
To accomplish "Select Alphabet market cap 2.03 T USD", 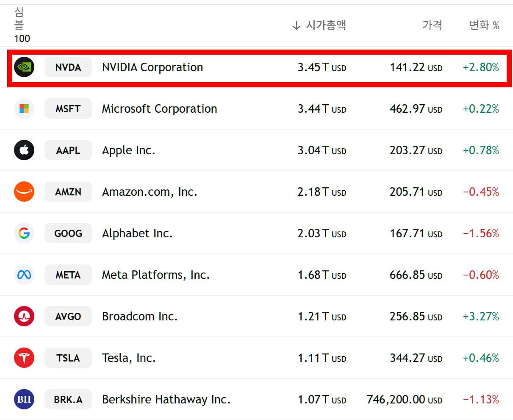I will click(322, 234).
